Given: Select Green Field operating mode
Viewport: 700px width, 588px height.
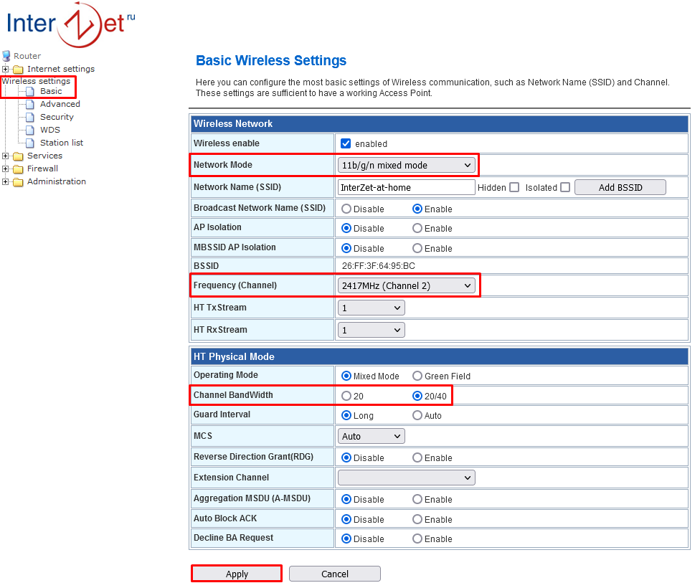Looking at the screenshot, I should point(417,376).
